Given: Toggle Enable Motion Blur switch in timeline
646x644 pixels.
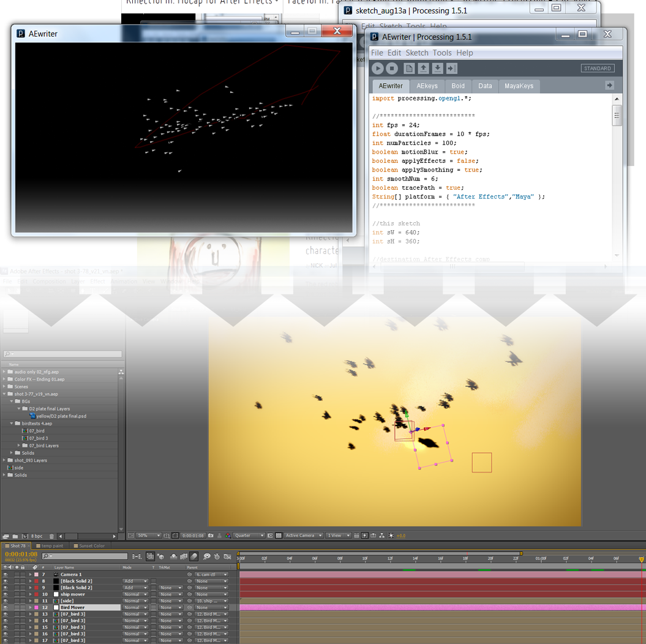Looking at the screenshot, I should click(193, 556).
